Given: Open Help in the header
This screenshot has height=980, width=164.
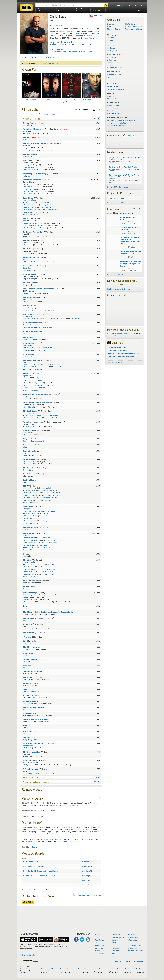Looking at the screenshot, I should tap(142, 5).
